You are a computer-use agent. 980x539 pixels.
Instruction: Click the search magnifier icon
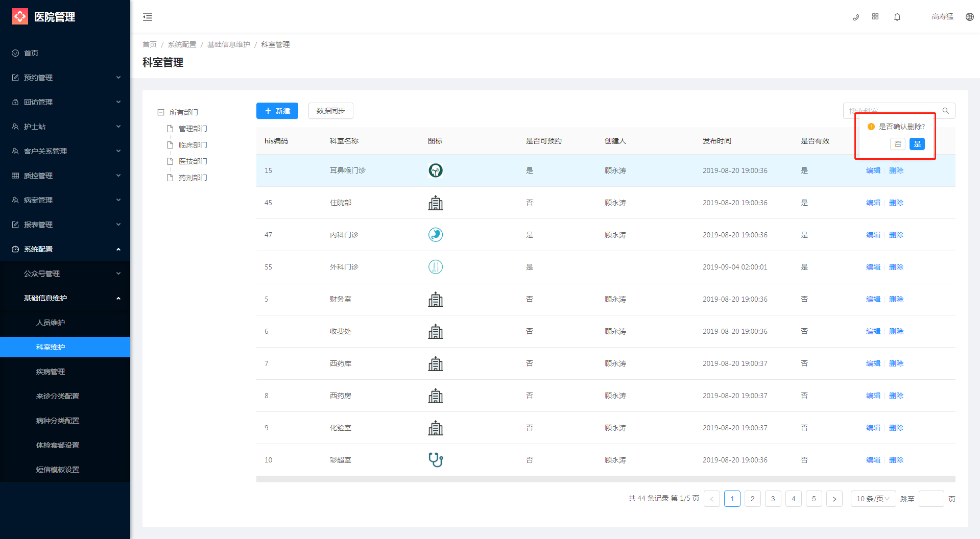pos(946,111)
